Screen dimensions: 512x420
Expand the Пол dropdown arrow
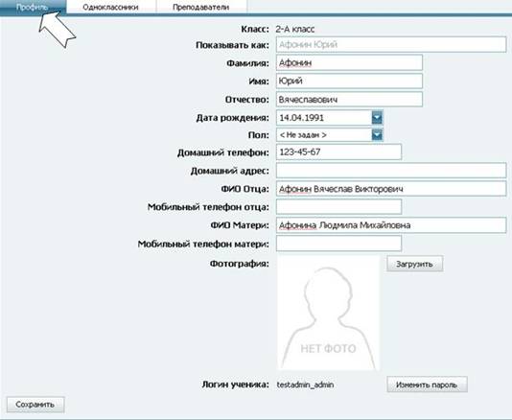[x=377, y=134]
